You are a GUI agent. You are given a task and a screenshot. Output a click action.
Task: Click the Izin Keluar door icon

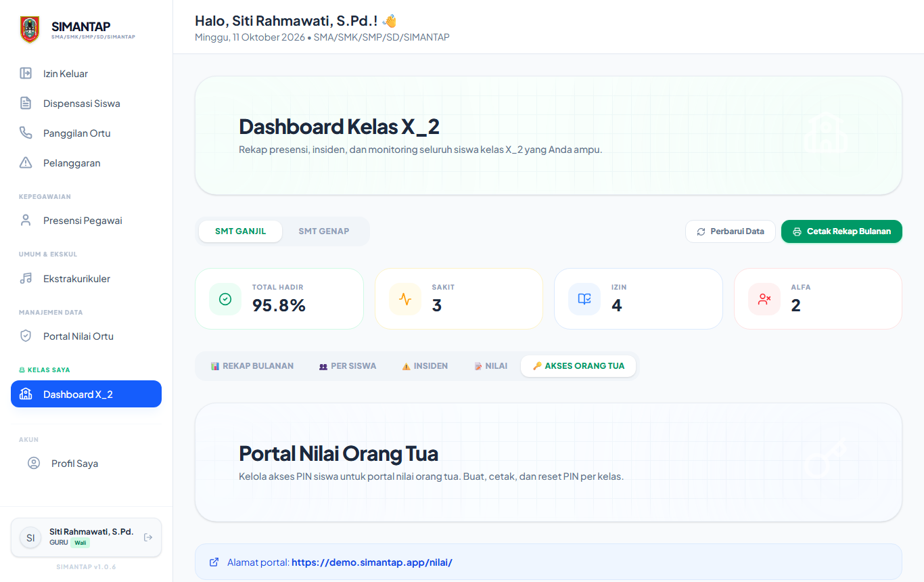(x=26, y=73)
